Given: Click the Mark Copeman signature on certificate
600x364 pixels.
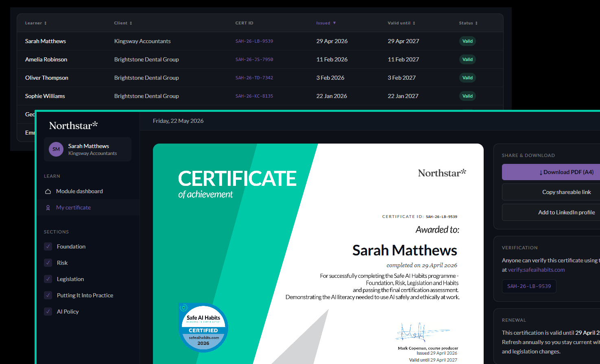Looking at the screenshot, I should tap(422, 332).
